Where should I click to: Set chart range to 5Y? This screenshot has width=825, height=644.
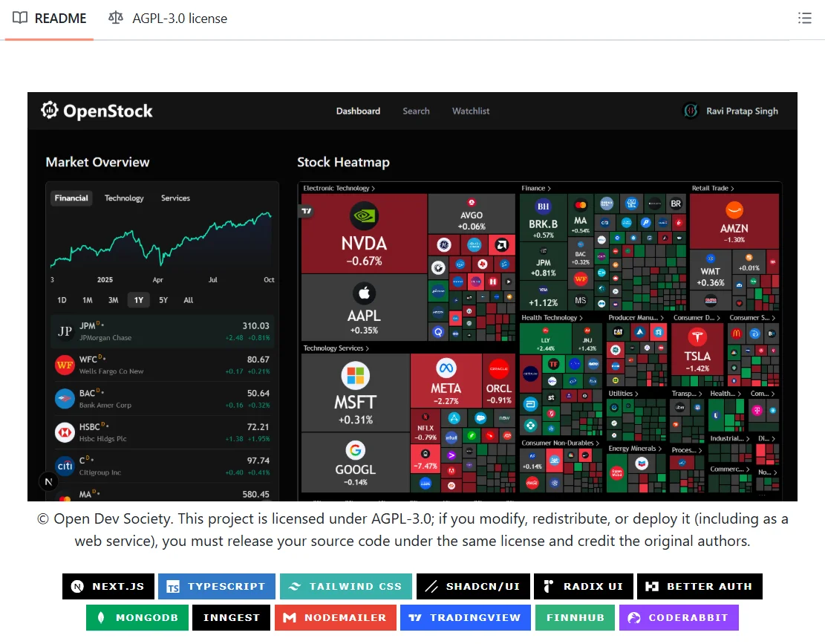(163, 300)
